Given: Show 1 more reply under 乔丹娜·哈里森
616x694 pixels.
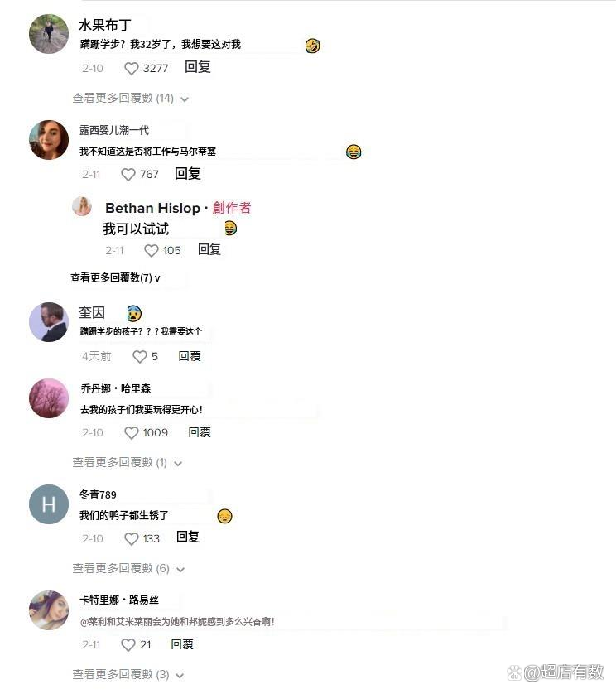Looking at the screenshot, I should pos(128,463).
